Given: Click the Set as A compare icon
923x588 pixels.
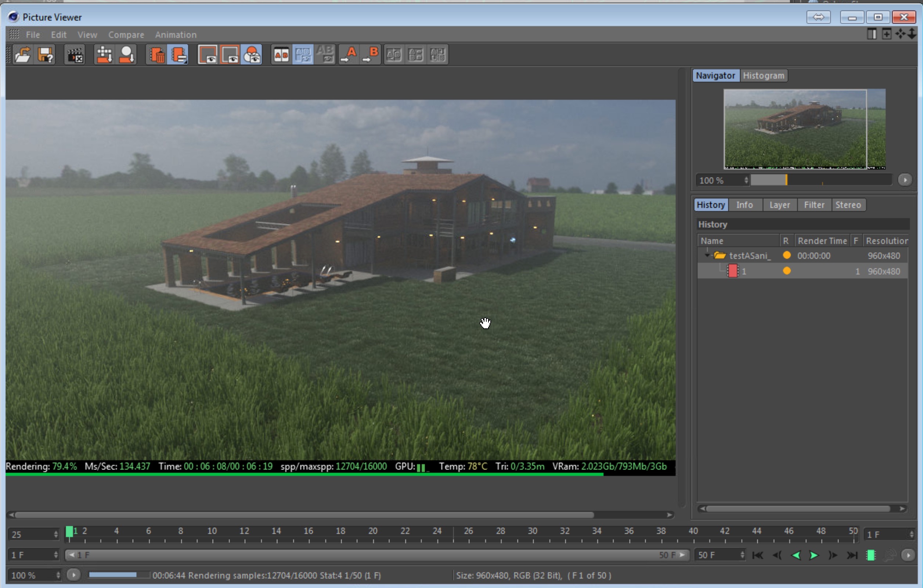Looking at the screenshot, I should tap(349, 54).
